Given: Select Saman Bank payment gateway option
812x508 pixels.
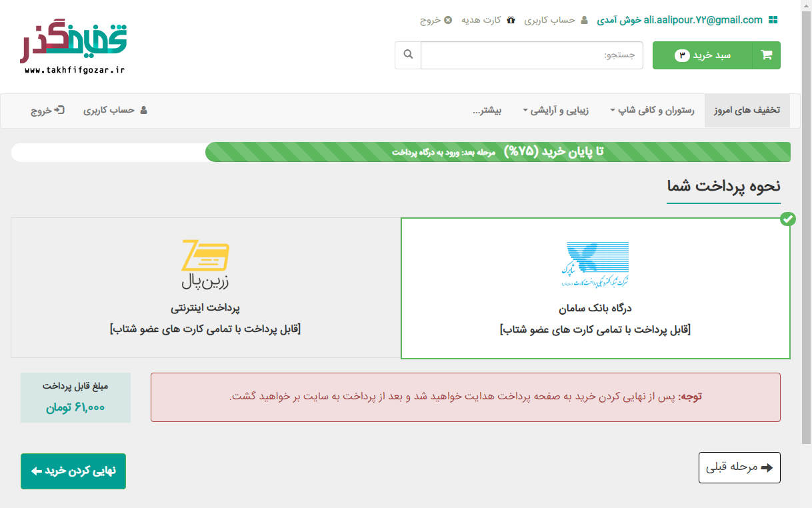Looking at the screenshot, I should click(x=595, y=288).
